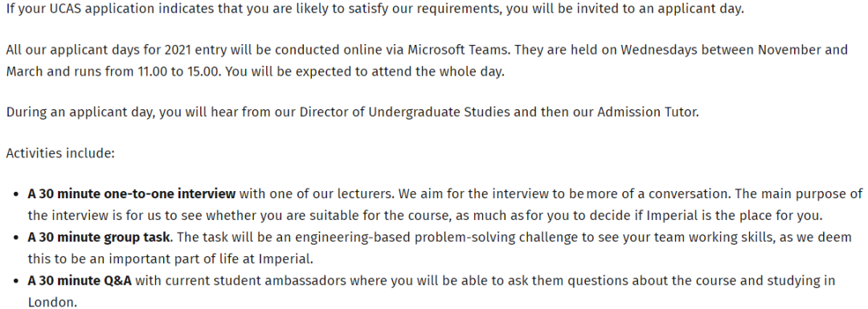868x309 pixels.
Task: Click the second bullet point marker
Action: coord(15,238)
